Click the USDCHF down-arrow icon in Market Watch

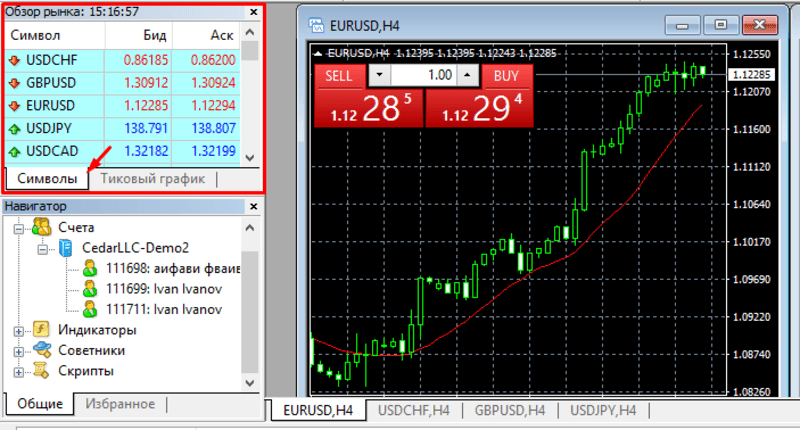tap(14, 61)
